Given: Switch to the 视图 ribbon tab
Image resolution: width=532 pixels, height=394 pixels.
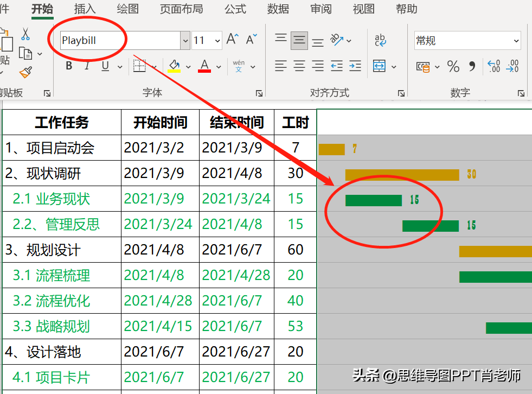Looking at the screenshot, I should coord(364,9).
